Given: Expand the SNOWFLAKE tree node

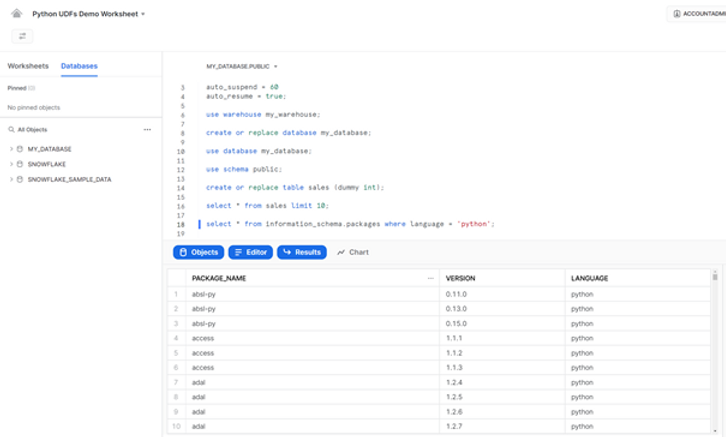Looking at the screenshot, I should 11,164.
